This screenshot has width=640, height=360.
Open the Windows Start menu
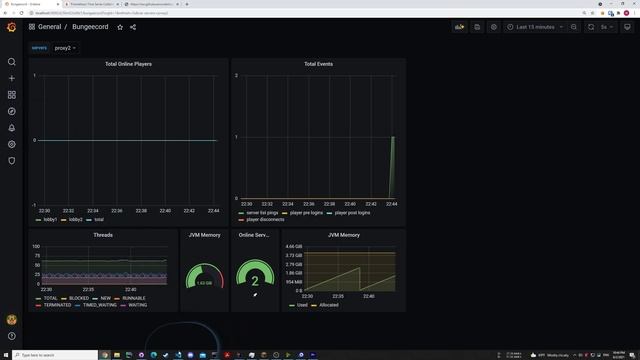click(6, 355)
